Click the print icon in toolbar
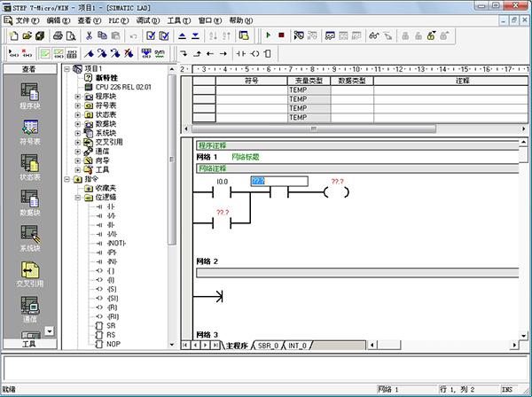Image resolution: width=532 pixels, height=397 pixels. pyautogui.click(x=58, y=35)
